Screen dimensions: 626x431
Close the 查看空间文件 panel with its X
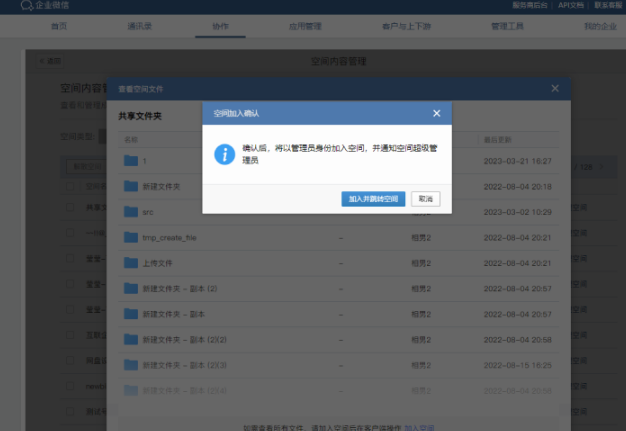coord(555,89)
